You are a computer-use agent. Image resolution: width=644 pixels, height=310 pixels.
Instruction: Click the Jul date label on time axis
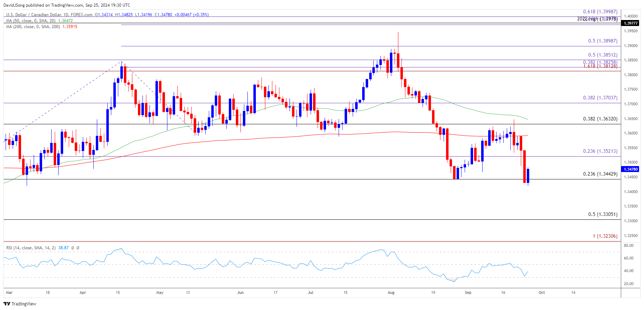(x=311, y=292)
